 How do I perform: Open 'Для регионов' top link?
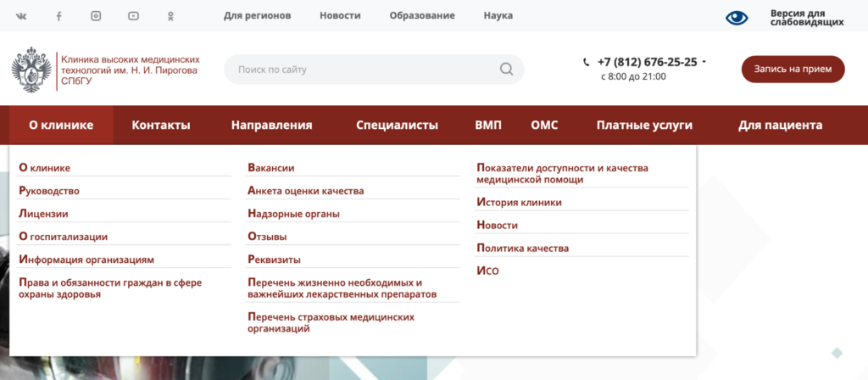pos(258,15)
